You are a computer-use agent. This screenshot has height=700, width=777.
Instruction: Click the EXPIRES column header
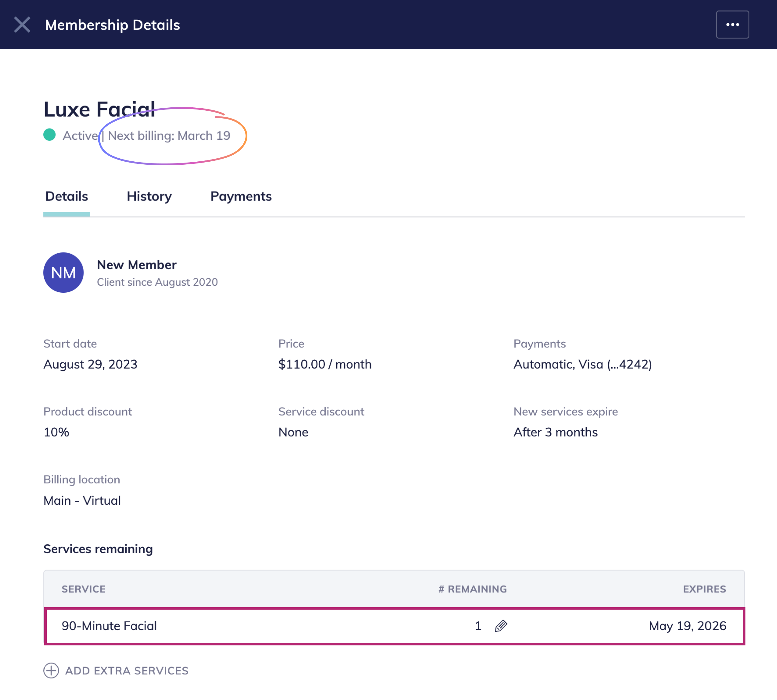click(704, 589)
